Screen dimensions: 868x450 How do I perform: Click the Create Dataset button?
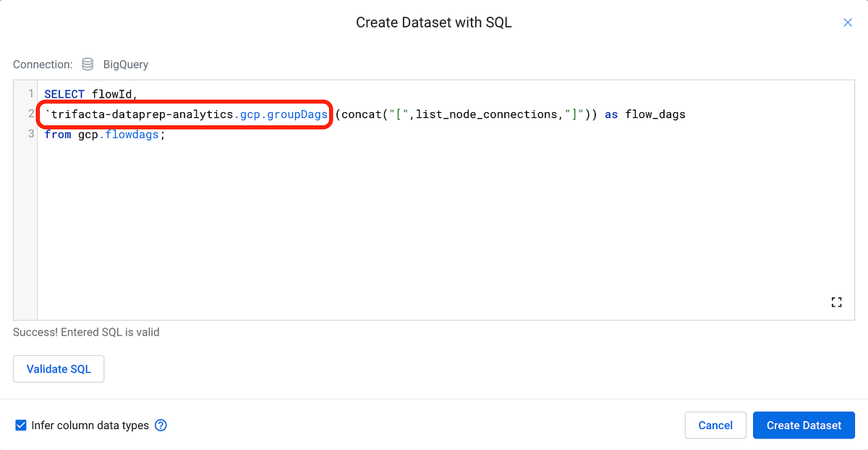coord(804,425)
